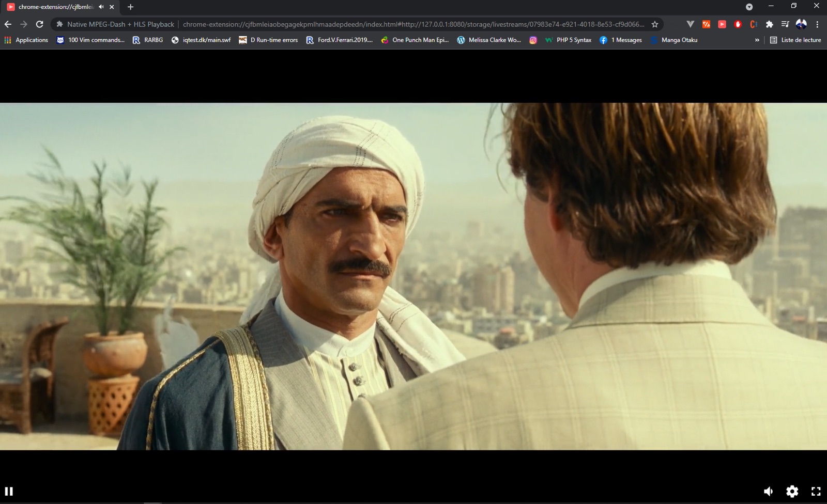Open the Chrome three-dot menu
This screenshot has height=504, width=827.
817,24
